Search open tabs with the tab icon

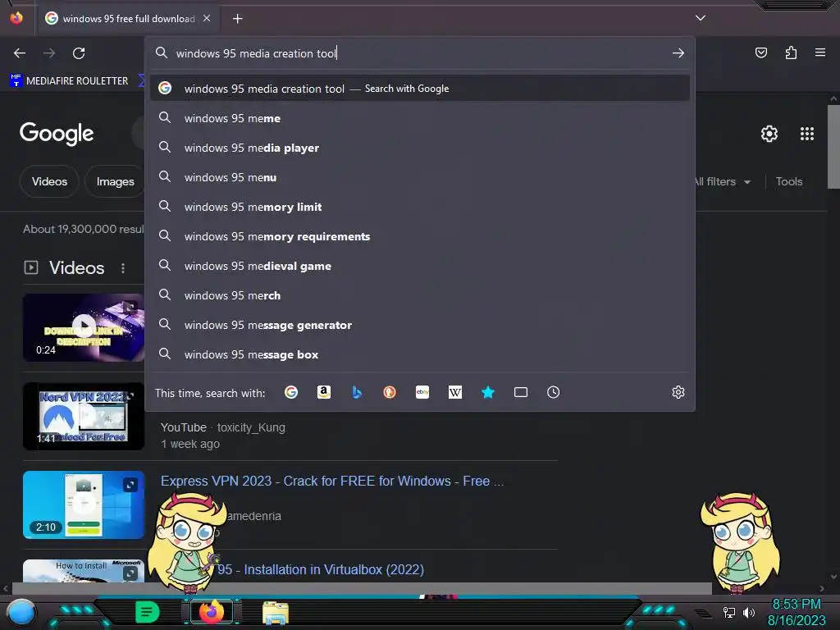[x=521, y=392]
